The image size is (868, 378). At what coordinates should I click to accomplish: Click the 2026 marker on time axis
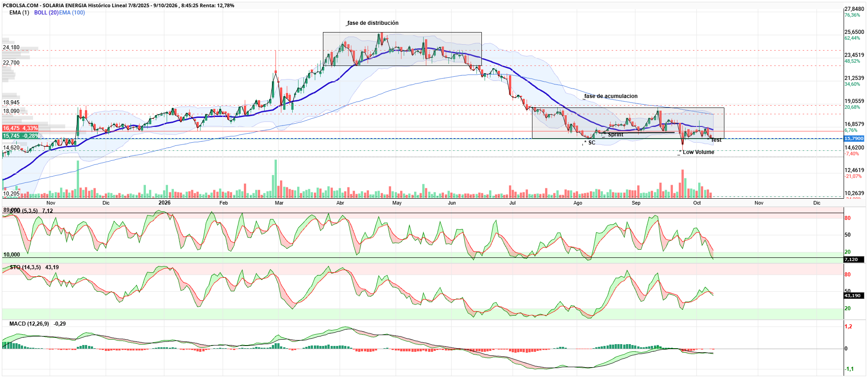164,203
